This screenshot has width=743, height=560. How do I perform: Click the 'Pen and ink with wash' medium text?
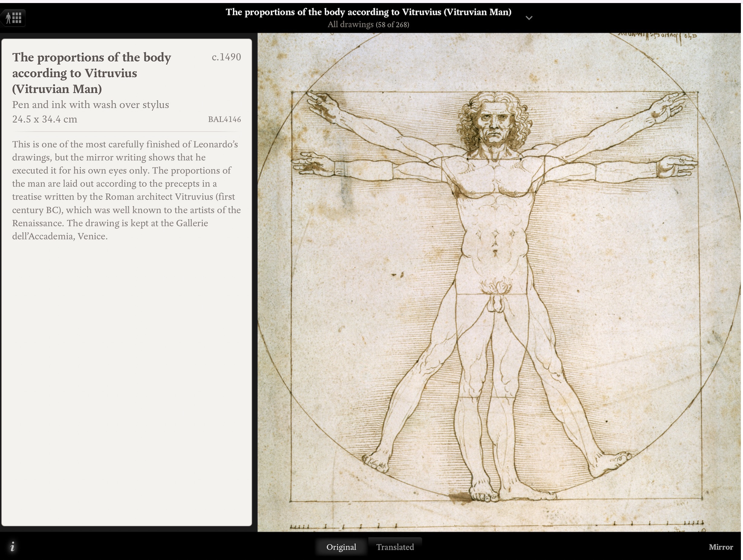[x=90, y=105]
